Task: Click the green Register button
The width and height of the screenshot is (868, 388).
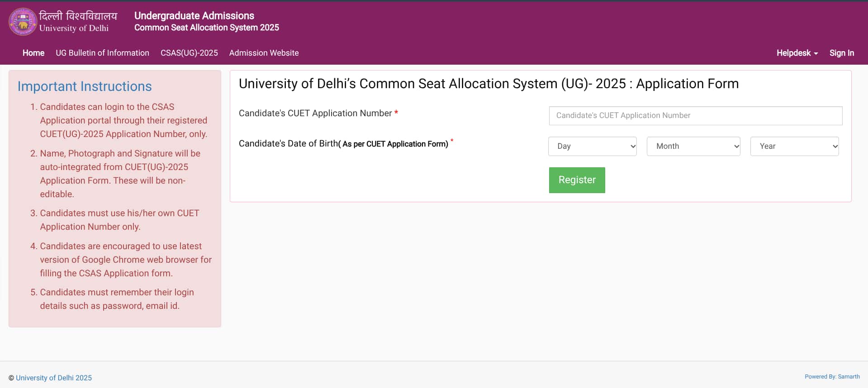Action: [x=577, y=180]
